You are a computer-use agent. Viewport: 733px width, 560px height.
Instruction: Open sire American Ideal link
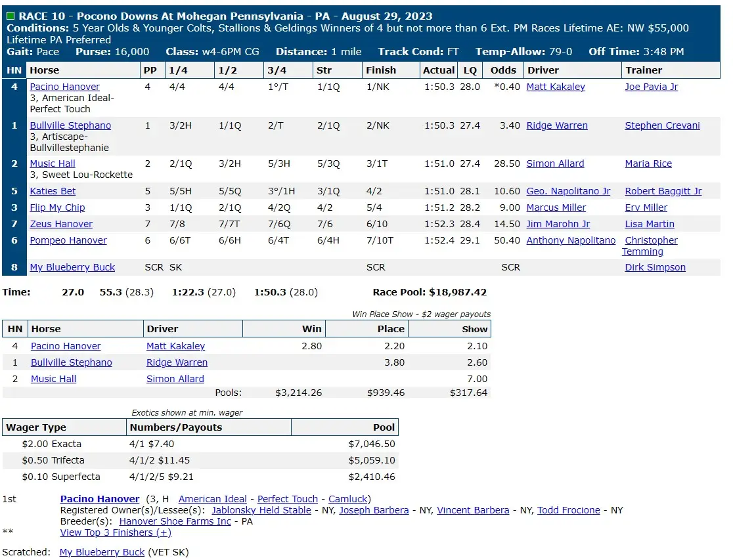click(212, 499)
